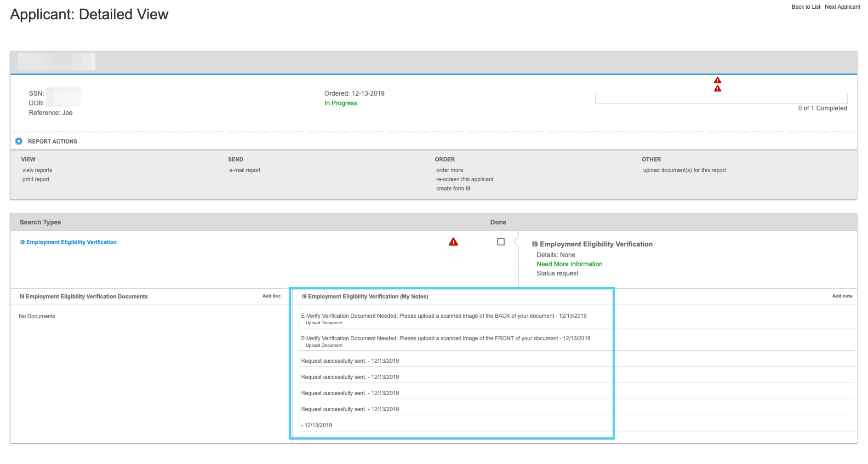Open view reports
This screenshot has width=868, height=464.
[x=37, y=170]
